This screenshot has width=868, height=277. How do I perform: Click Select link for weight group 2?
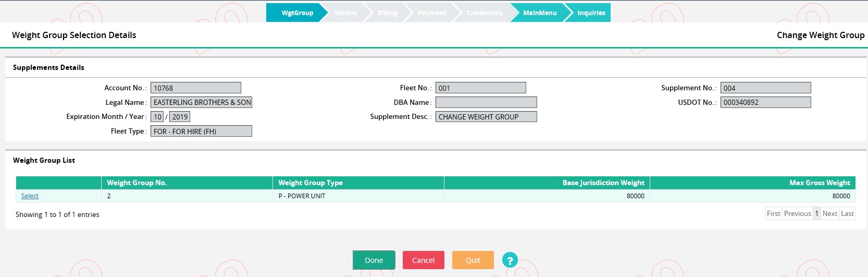click(30, 196)
